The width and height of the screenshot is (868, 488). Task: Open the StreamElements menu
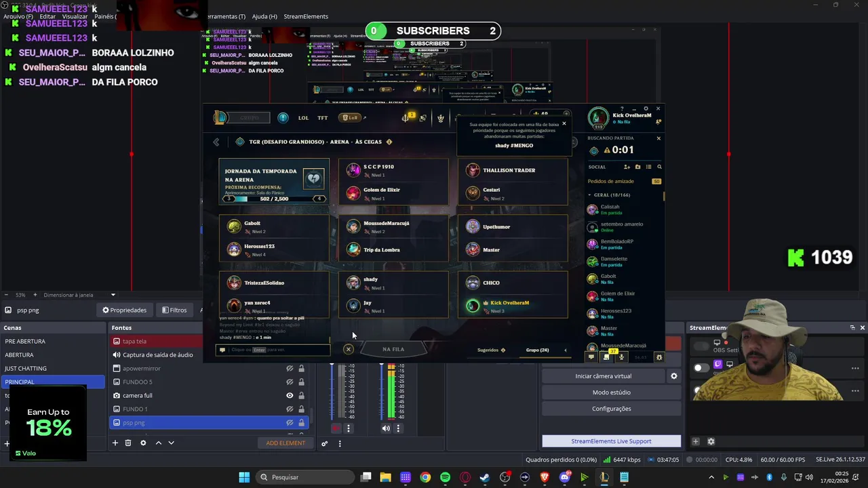[306, 16]
